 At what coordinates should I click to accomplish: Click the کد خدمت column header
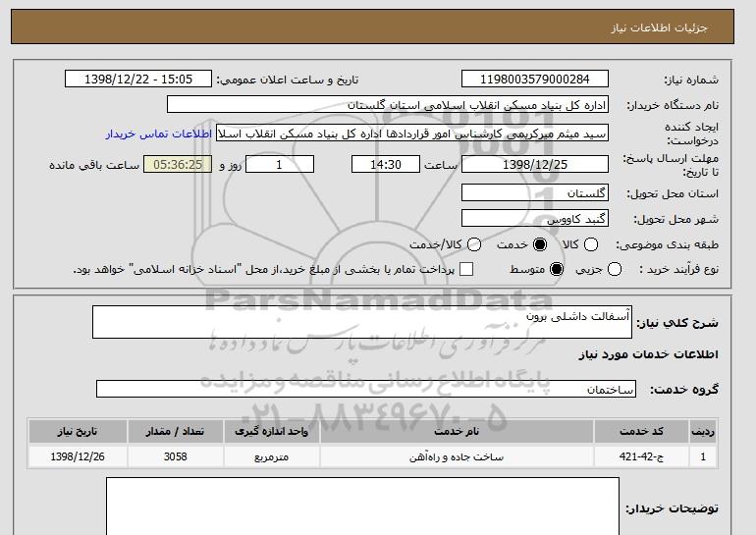(641, 431)
